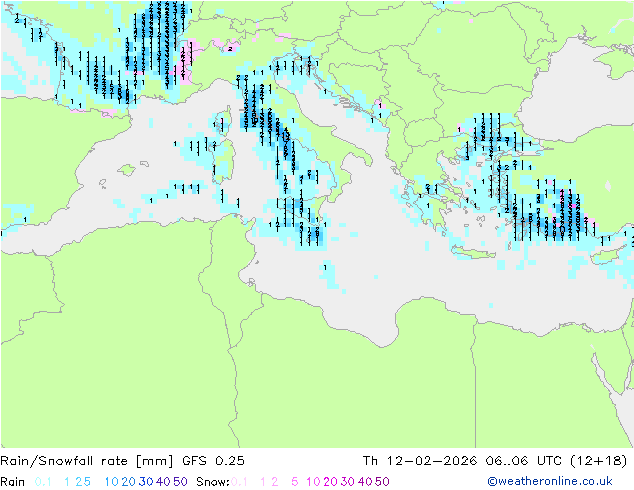Pick the Rain 1 legend color value
Image resolution: width=634 pixels, height=490 pixels.
pyautogui.click(x=67, y=482)
